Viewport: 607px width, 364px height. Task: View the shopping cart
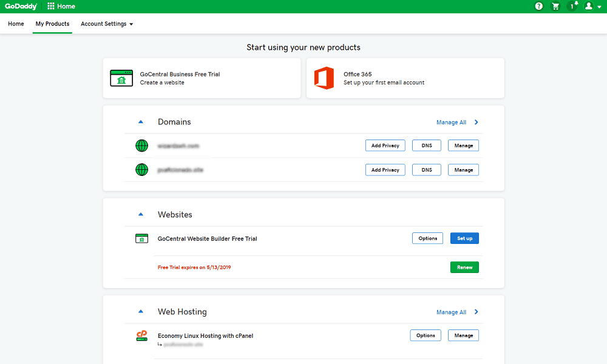pos(555,6)
